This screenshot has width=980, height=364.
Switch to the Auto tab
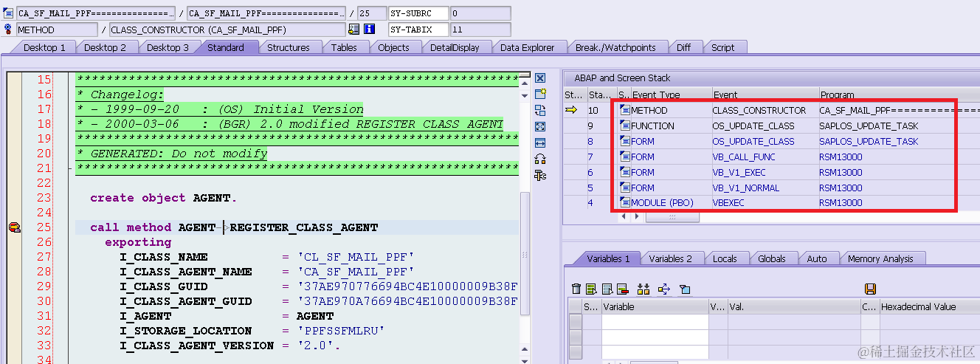pos(817,258)
